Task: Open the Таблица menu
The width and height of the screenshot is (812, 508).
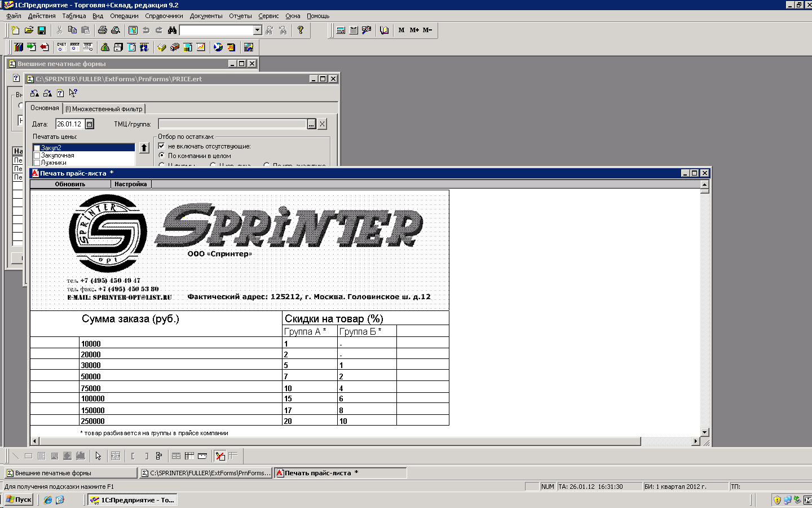Action: click(x=74, y=16)
